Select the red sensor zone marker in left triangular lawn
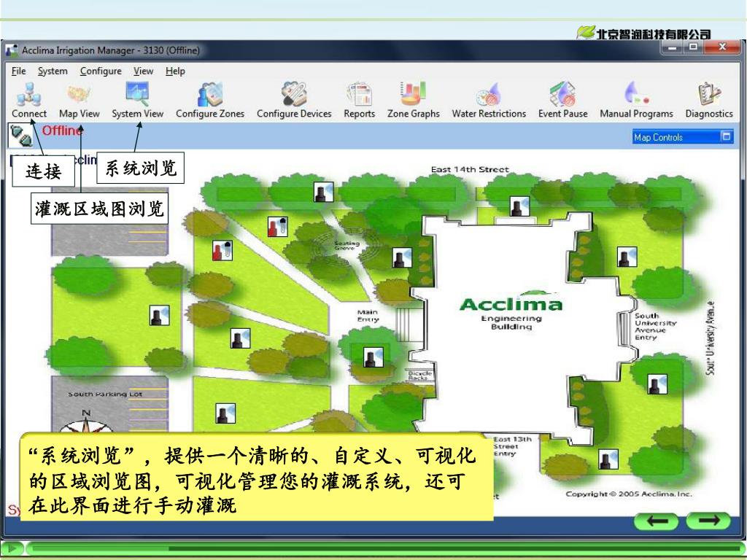Screen dimensions: 747x560 pos(222,251)
